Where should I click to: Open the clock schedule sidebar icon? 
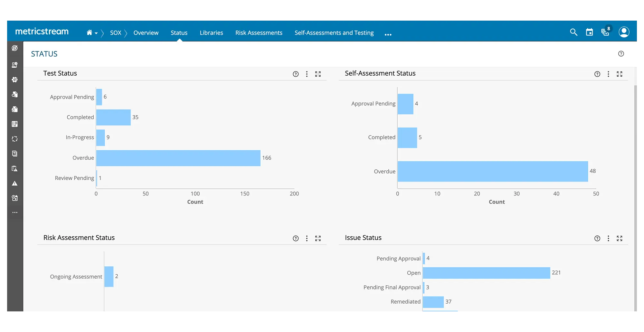click(x=15, y=198)
